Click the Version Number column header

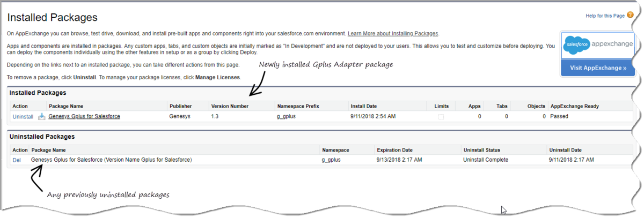point(230,106)
